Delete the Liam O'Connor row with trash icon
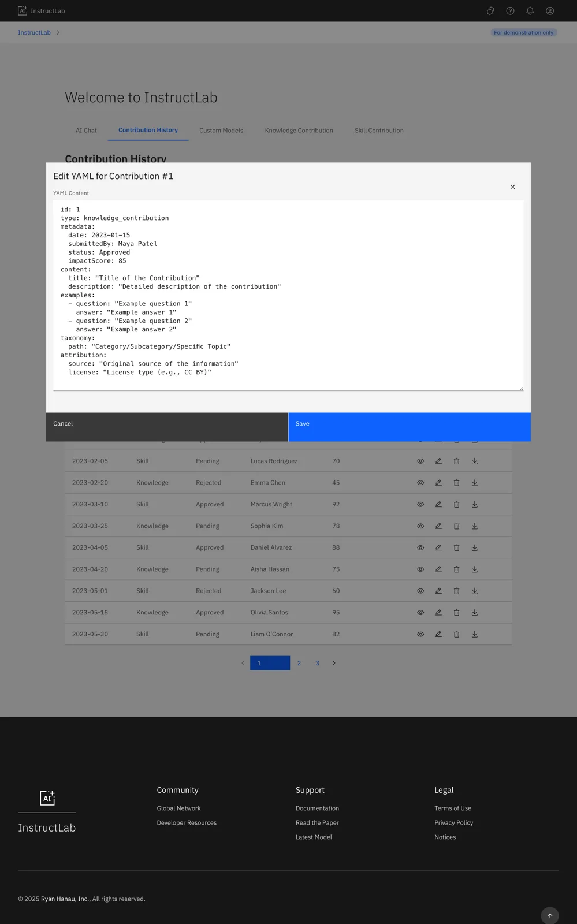The image size is (577, 924). (456, 635)
